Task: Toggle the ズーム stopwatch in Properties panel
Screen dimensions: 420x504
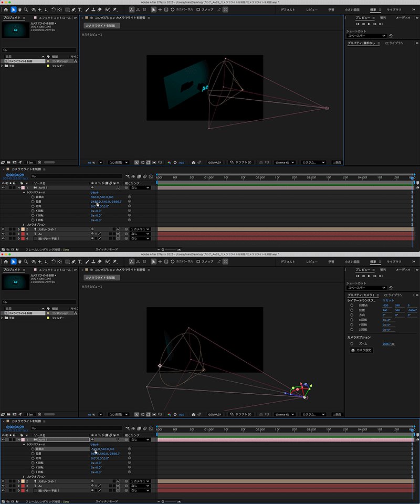Action: [351, 343]
